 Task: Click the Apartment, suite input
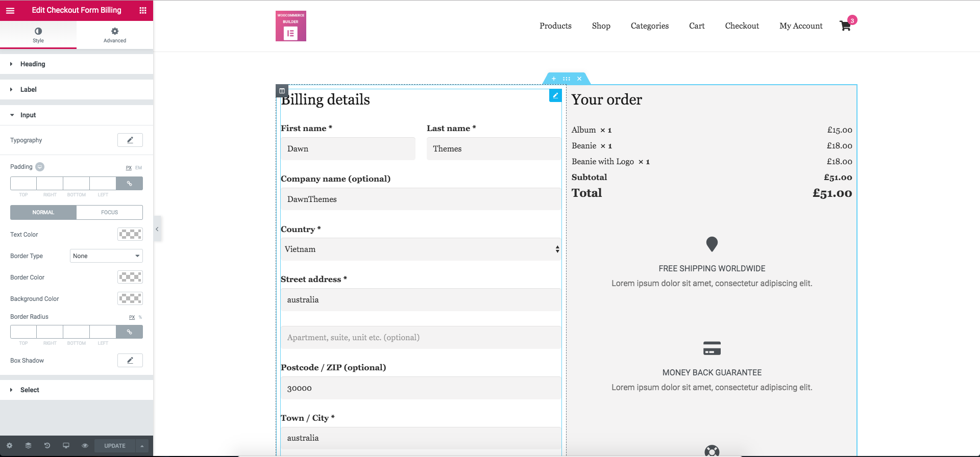421,337
